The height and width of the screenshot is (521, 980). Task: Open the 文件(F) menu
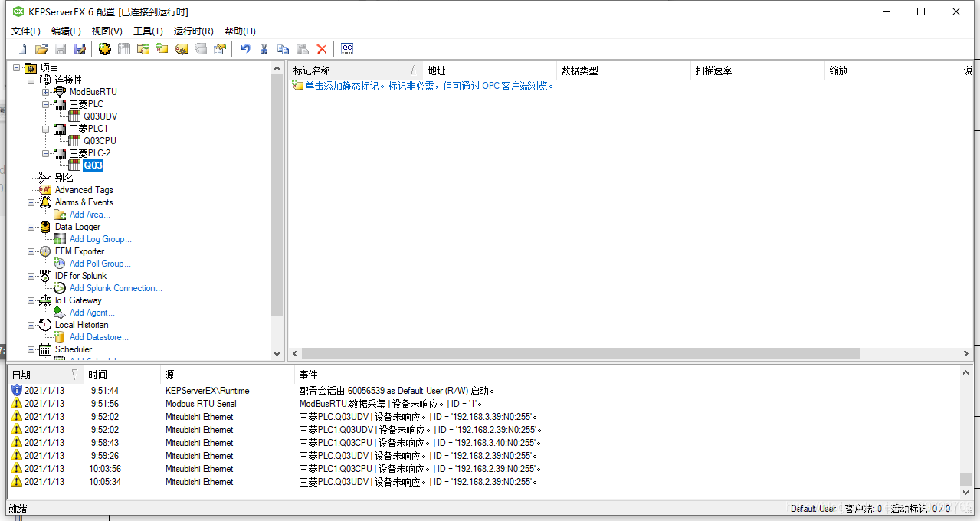pyautogui.click(x=26, y=31)
